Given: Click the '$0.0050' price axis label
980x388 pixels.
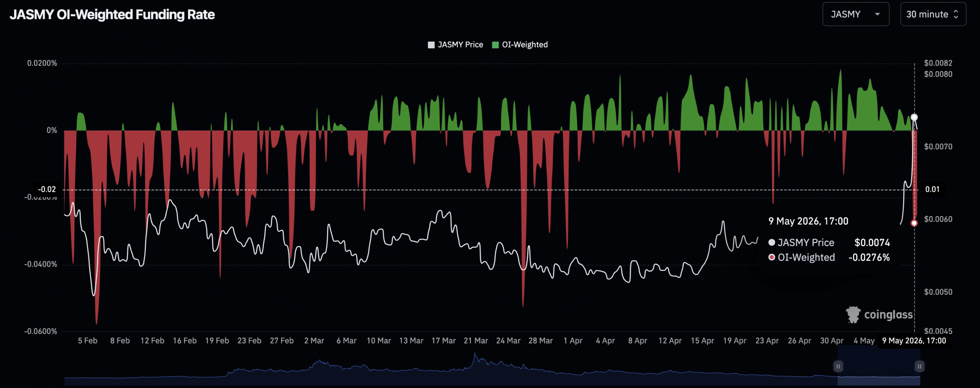Looking at the screenshot, I should point(938,292).
